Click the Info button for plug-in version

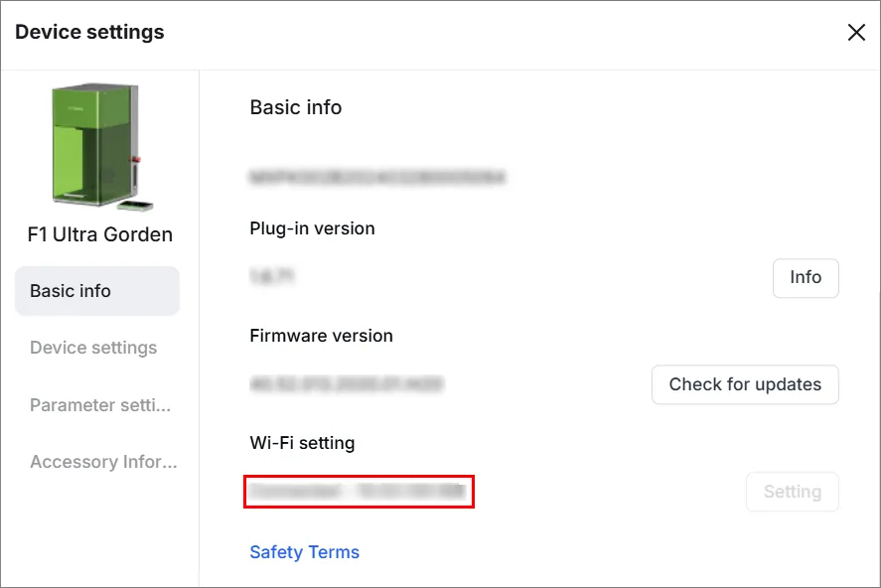[806, 277]
